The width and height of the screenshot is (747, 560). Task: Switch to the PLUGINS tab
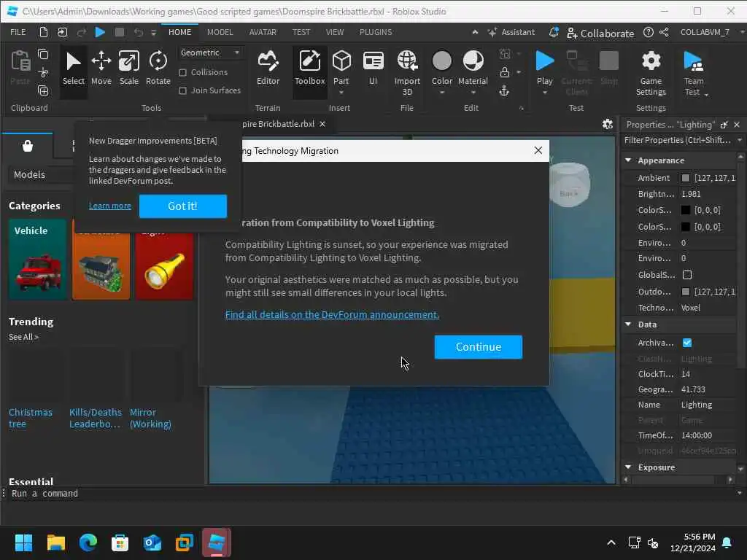(376, 32)
